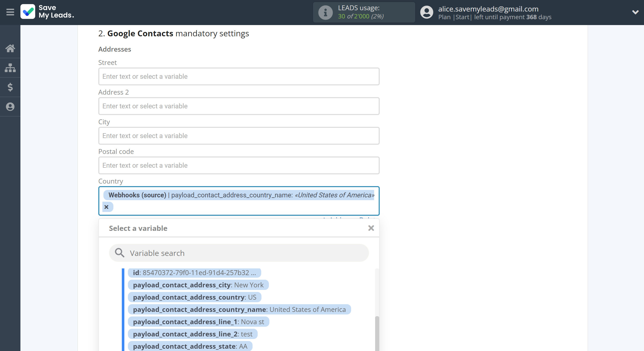This screenshot has width=644, height=351.
Task: Click the variable search magnifier icon
Action: click(120, 253)
